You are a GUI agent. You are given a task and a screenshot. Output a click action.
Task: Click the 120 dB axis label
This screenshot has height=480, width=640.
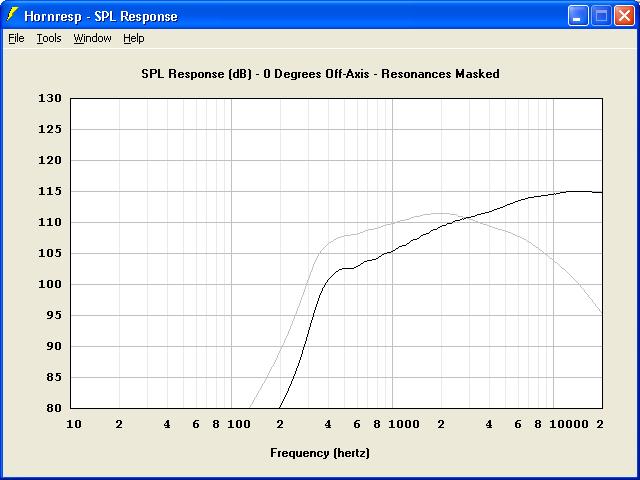(x=50, y=160)
